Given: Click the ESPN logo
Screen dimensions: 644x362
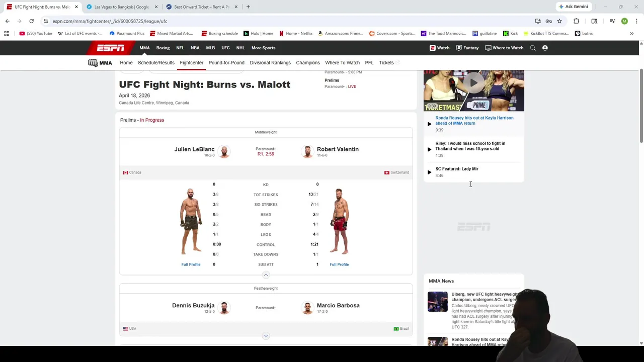Looking at the screenshot, I should pos(111,48).
